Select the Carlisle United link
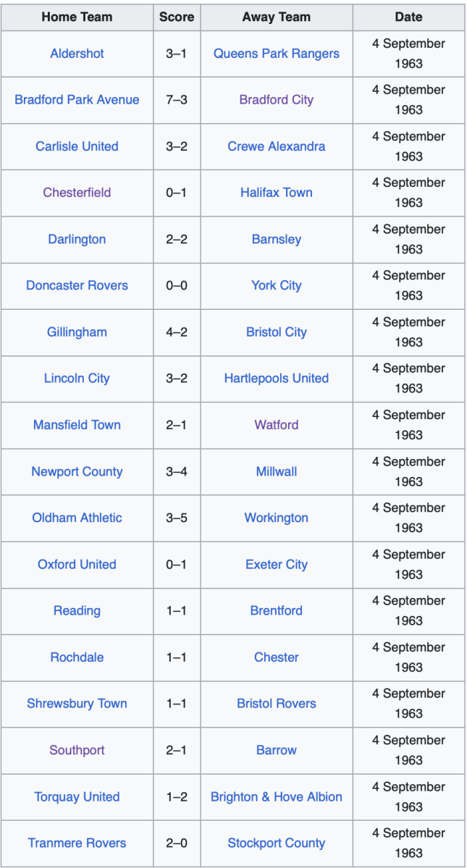 pos(77,146)
